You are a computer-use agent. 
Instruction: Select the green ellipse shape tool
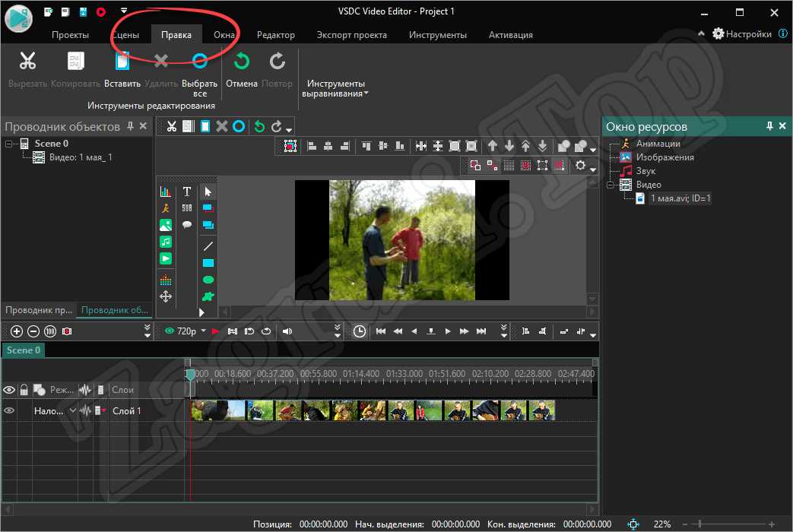click(208, 280)
